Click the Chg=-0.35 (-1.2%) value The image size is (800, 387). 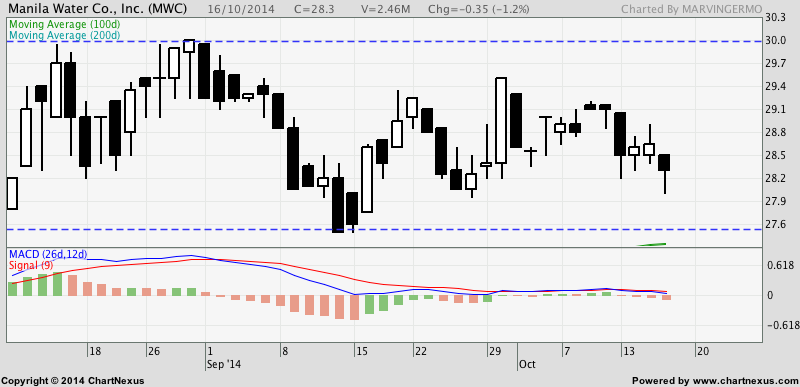tap(479, 9)
